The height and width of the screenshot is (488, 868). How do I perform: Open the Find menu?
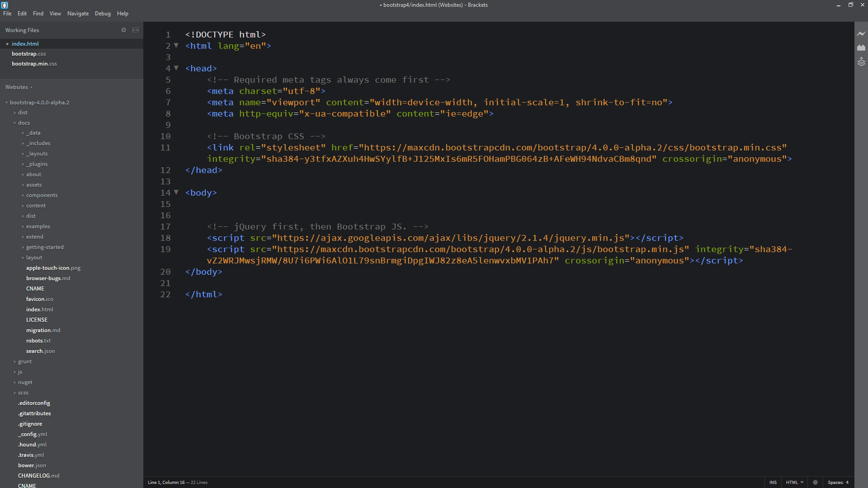pyautogui.click(x=38, y=14)
